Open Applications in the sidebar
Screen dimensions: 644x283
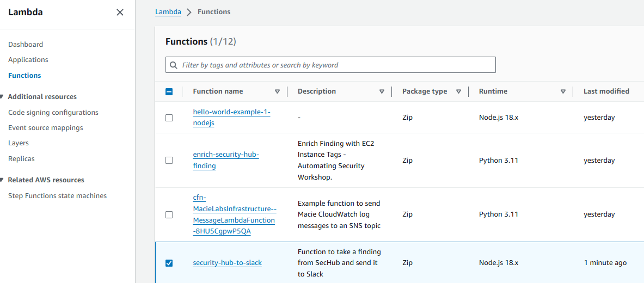pos(28,59)
